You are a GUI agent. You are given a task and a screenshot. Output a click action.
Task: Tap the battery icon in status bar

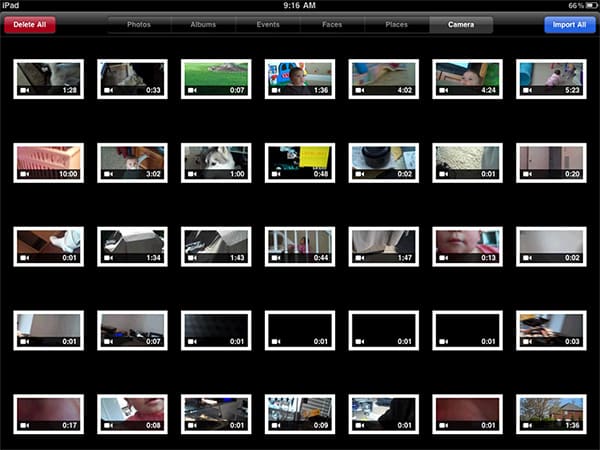[591, 5]
